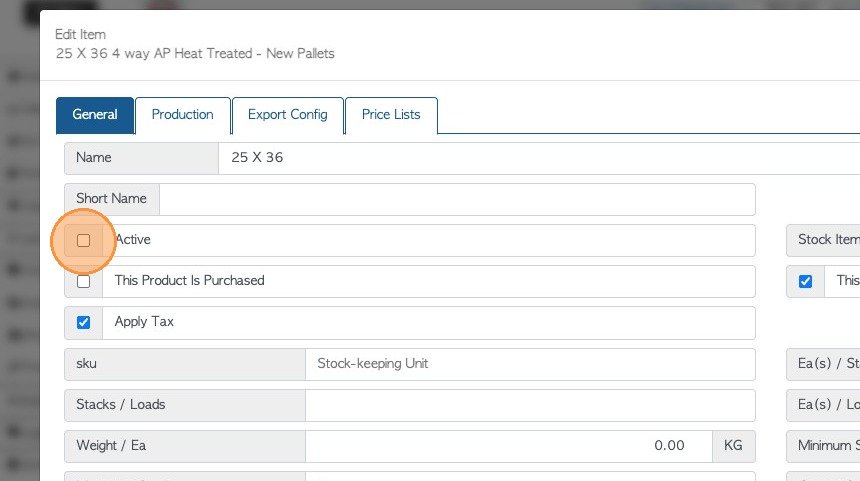The height and width of the screenshot is (481, 860).
Task: Switch to the General tab
Action: pyautogui.click(x=96, y=115)
